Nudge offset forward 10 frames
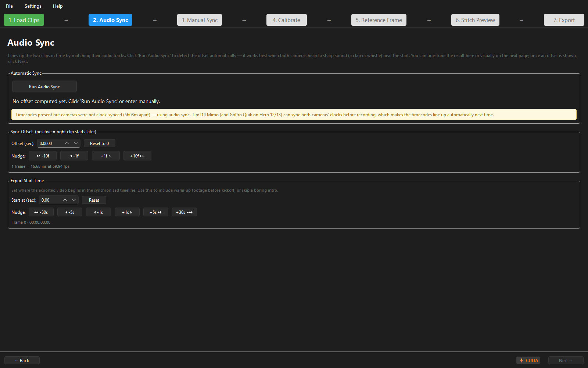Image resolution: width=588 pixels, height=368 pixels. click(137, 156)
